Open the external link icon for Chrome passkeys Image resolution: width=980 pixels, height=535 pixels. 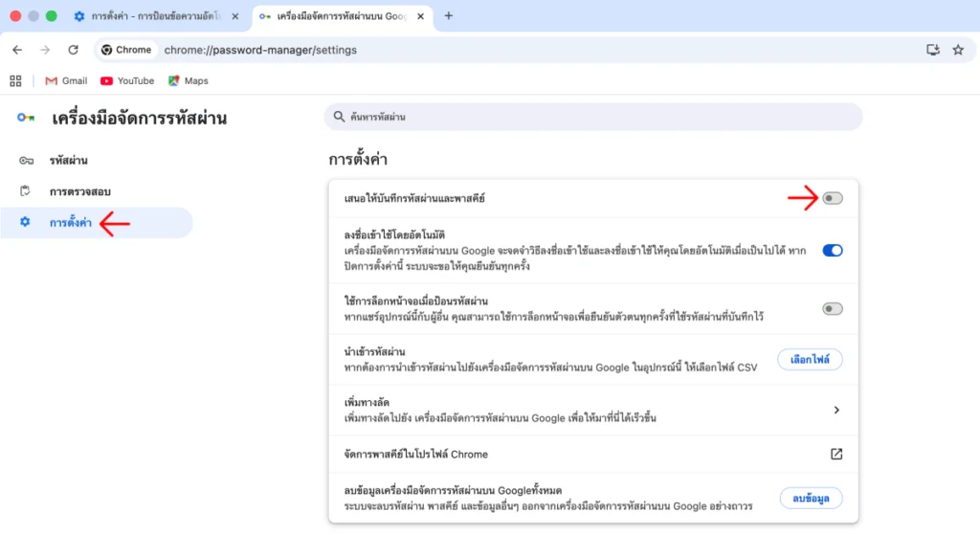tap(836, 454)
